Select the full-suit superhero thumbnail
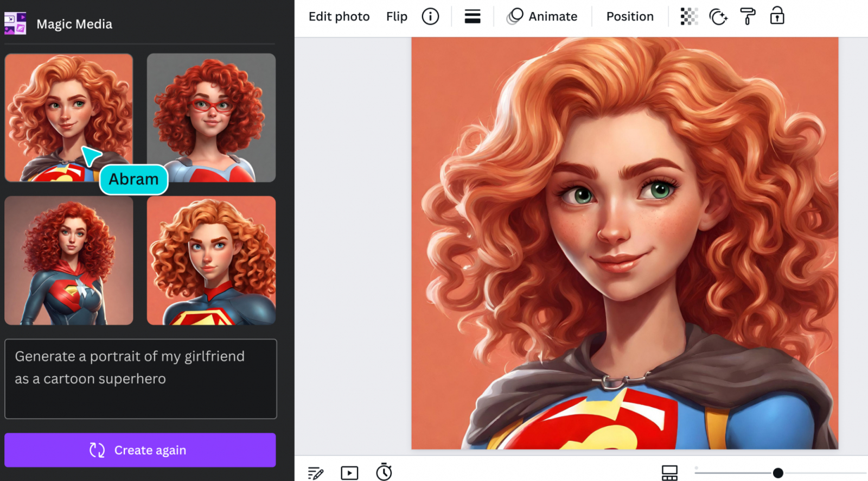Image resolution: width=868 pixels, height=481 pixels. (69, 261)
